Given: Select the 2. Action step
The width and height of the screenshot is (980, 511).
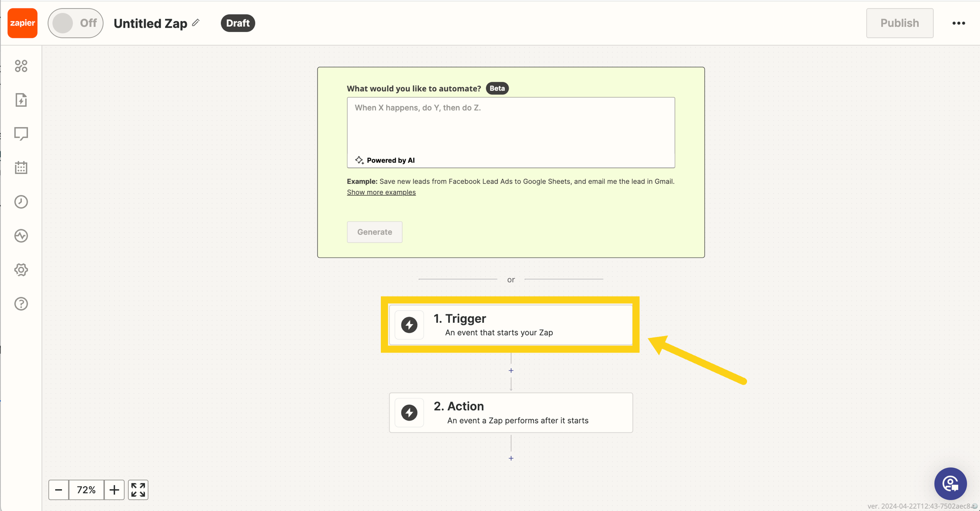Looking at the screenshot, I should [510, 413].
